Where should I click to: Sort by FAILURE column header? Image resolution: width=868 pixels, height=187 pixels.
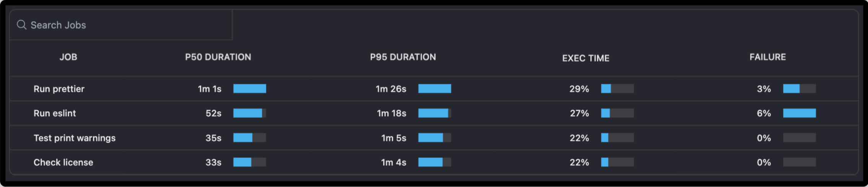pyautogui.click(x=767, y=57)
